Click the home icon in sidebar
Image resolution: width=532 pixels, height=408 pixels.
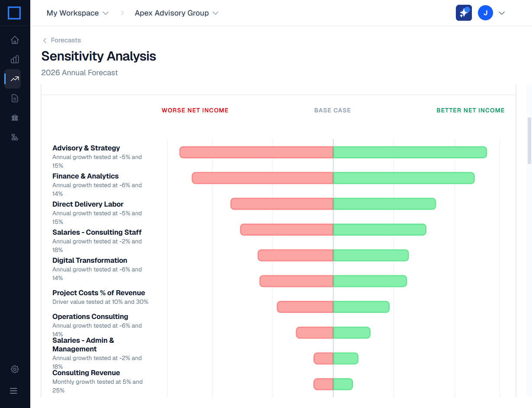(x=15, y=40)
